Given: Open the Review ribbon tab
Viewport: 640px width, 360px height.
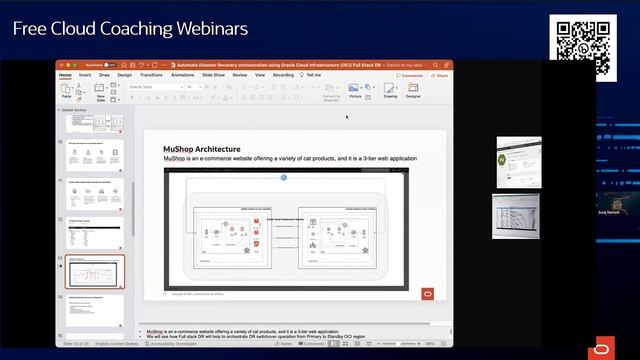Looking at the screenshot, I should 240,75.
